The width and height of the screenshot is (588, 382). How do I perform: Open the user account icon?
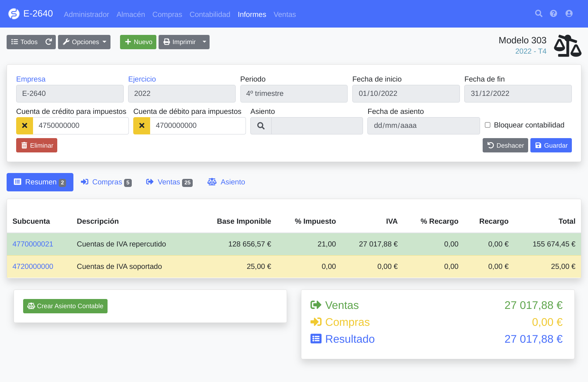tap(569, 14)
